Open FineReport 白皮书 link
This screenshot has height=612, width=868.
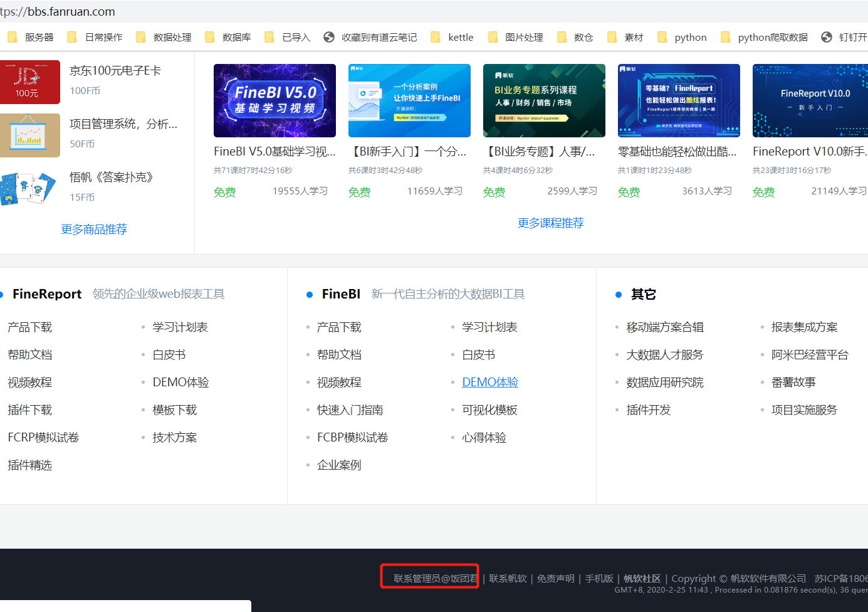[169, 355]
